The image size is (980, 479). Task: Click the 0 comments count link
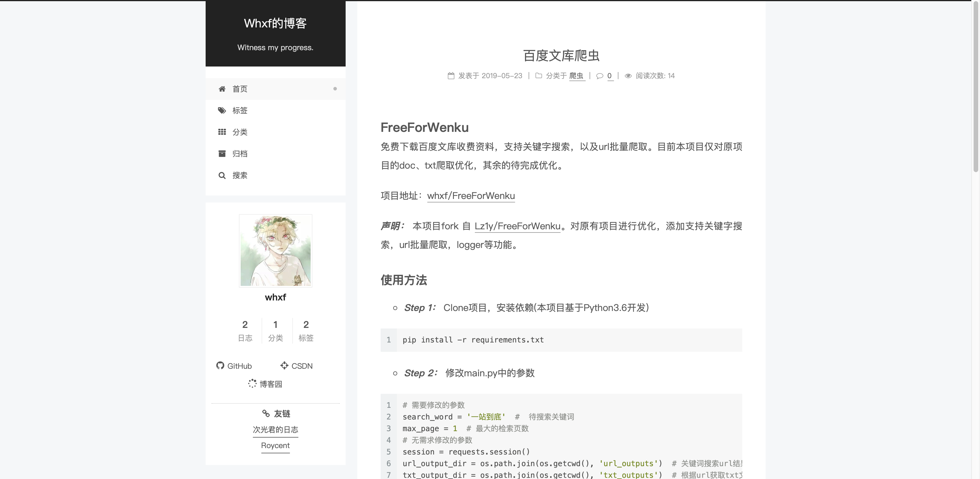click(610, 76)
